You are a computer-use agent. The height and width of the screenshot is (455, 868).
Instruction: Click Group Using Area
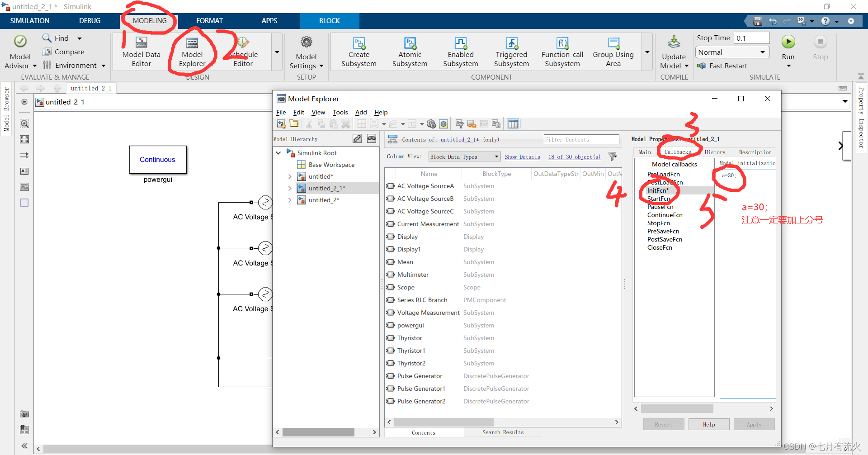click(613, 52)
